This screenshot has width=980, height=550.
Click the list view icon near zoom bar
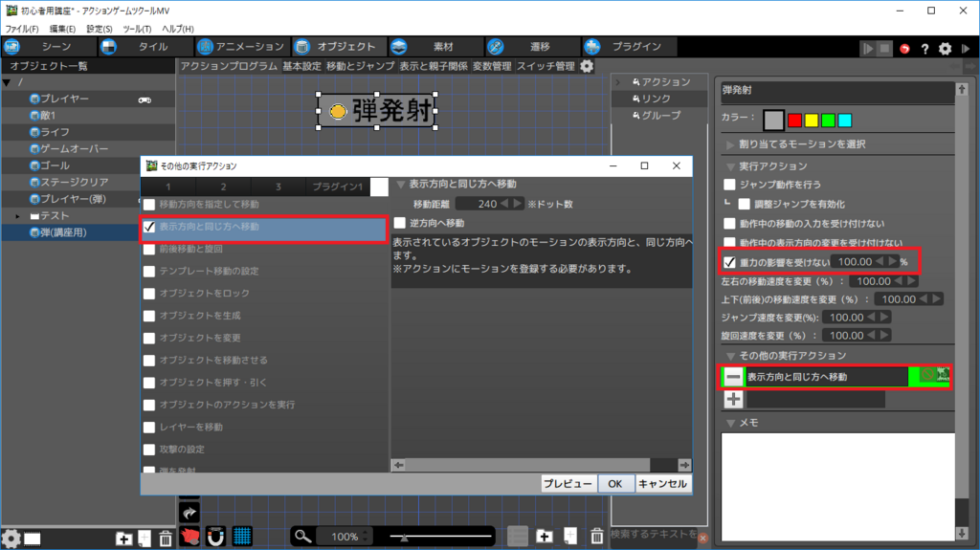coord(518,537)
